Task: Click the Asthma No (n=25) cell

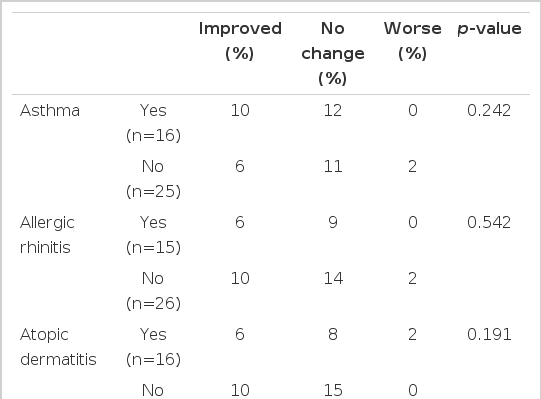Action: (x=153, y=179)
